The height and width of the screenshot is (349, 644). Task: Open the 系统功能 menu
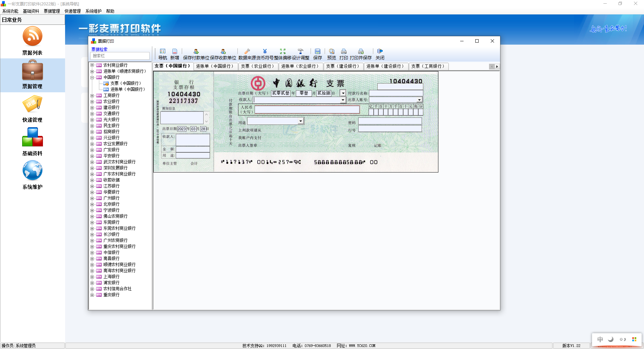pyautogui.click(x=10, y=11)
